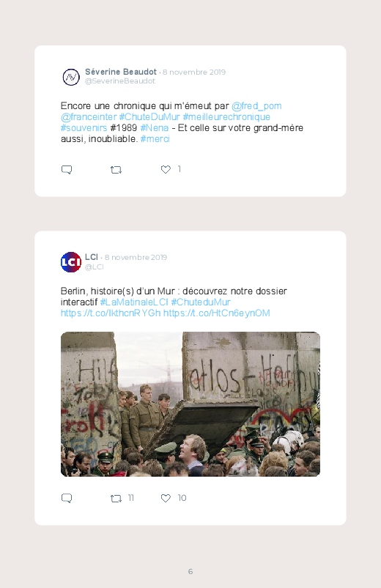Like the LCI Berlin tweet
381x588 pixels.
(166, 498)
